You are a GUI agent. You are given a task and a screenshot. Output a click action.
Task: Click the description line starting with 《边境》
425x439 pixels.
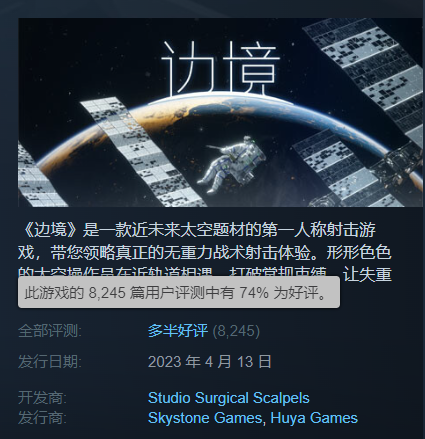click(x=197, y=230)
